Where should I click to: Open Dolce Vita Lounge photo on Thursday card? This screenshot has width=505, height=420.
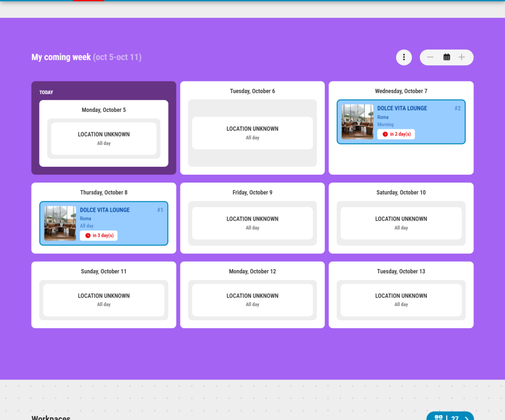coord(60,224)
